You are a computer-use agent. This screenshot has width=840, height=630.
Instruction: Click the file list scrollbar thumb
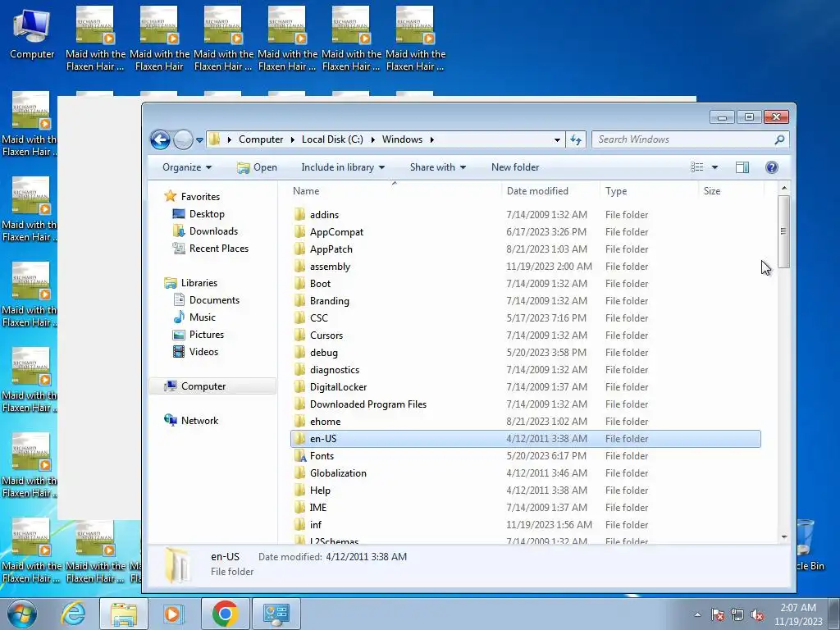pos(783,231)
